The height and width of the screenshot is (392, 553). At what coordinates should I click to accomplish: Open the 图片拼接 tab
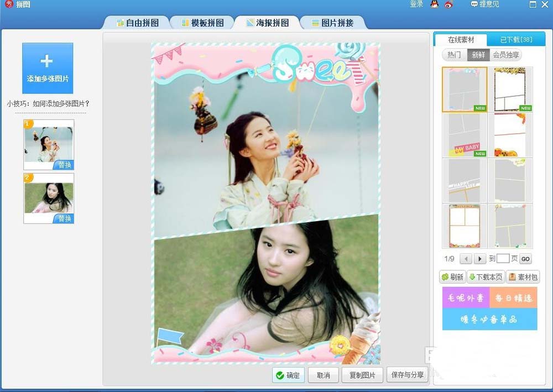pyautogui.click(x=332, y=23)
